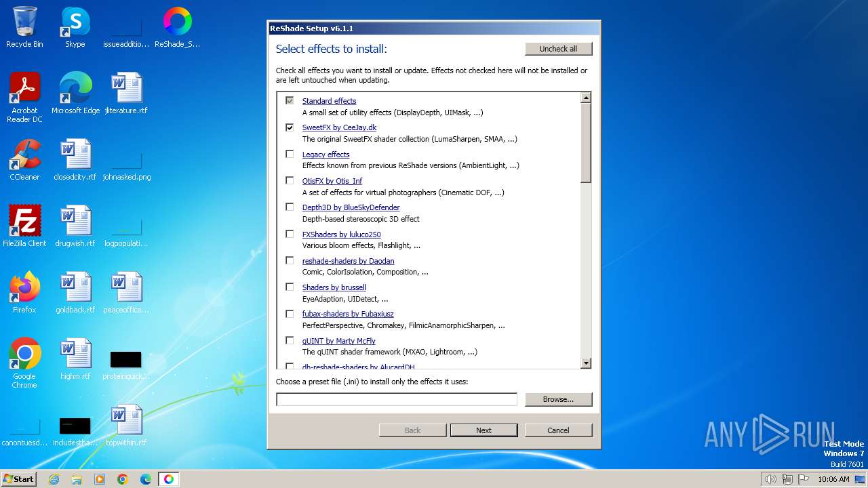Open the peaceoffice document icon

pyautogui.click(x=126, y=293)
